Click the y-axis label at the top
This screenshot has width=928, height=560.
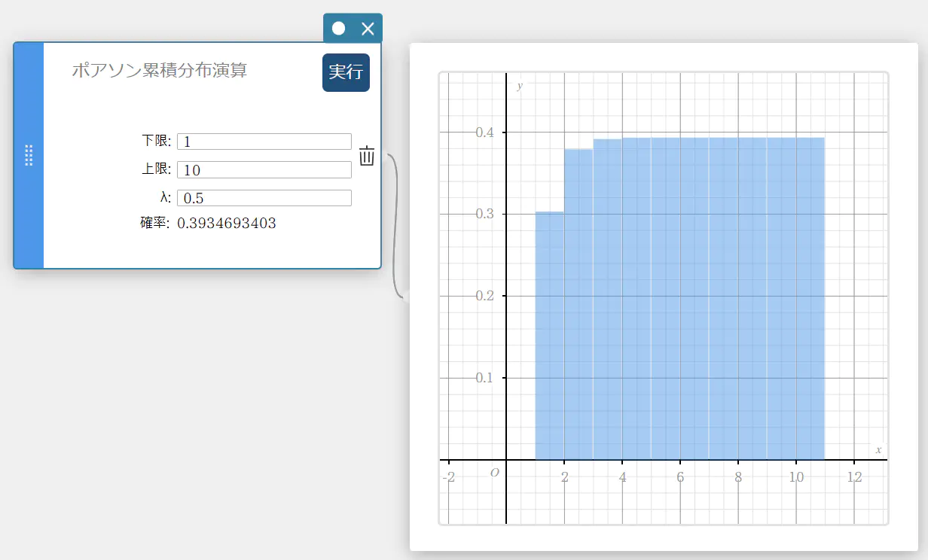point(520,87)
